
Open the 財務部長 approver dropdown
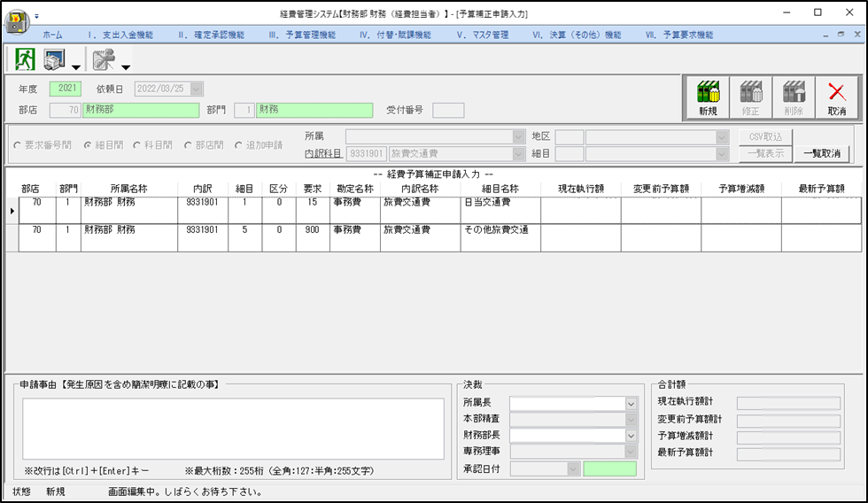631,436
